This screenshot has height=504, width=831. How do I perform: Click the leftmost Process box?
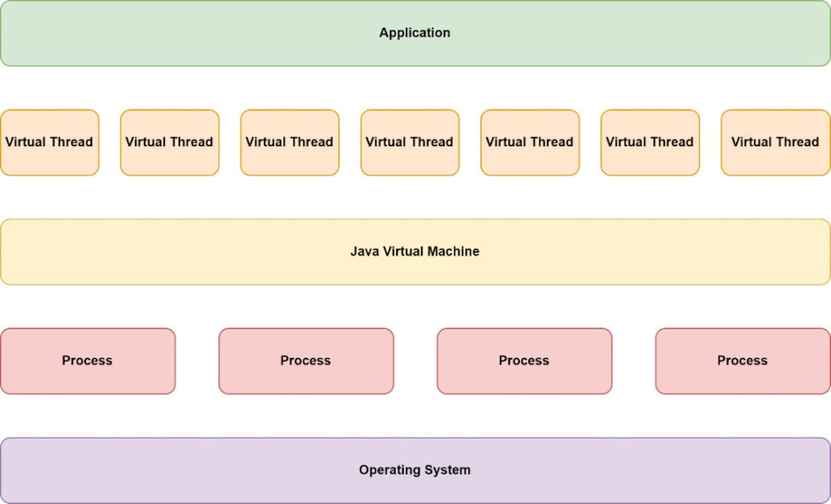[x=87, y=360]
